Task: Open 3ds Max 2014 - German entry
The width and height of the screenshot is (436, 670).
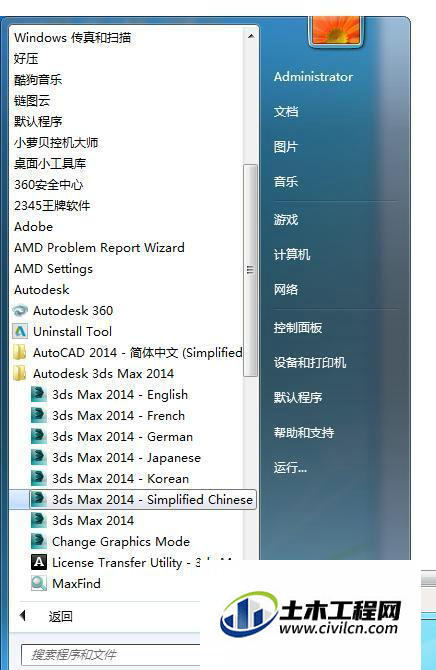Action: (122, 436)
